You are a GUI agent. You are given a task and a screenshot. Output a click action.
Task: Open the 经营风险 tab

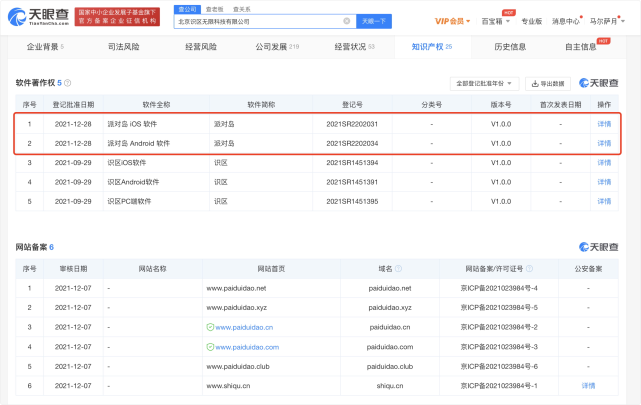click(x=201, y=47)
